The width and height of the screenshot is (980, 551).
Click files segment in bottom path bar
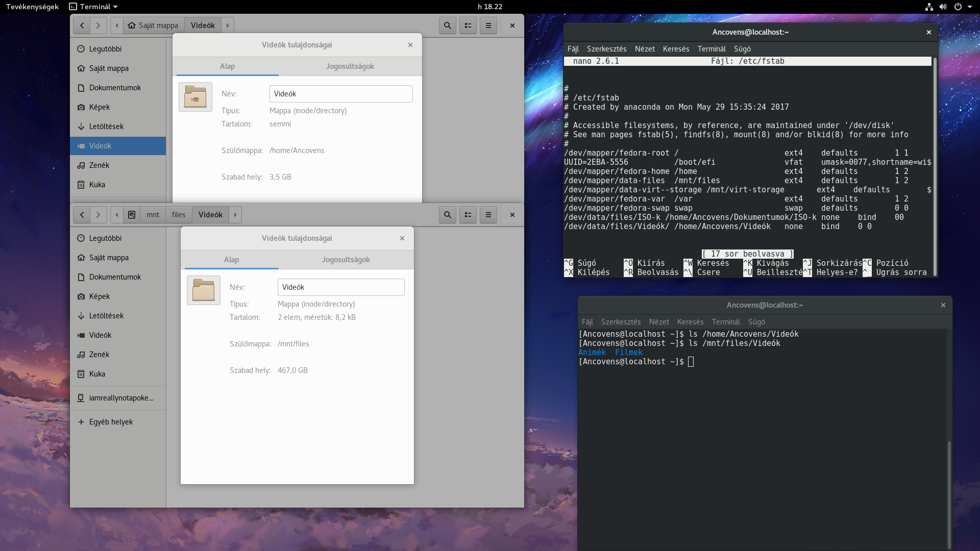click(x=179, y=215)
